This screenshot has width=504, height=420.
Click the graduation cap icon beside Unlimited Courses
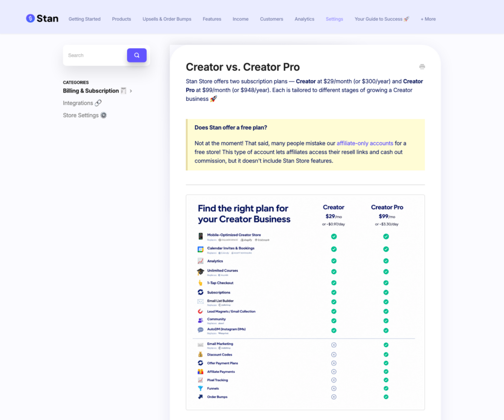click(x=201, y=272)
